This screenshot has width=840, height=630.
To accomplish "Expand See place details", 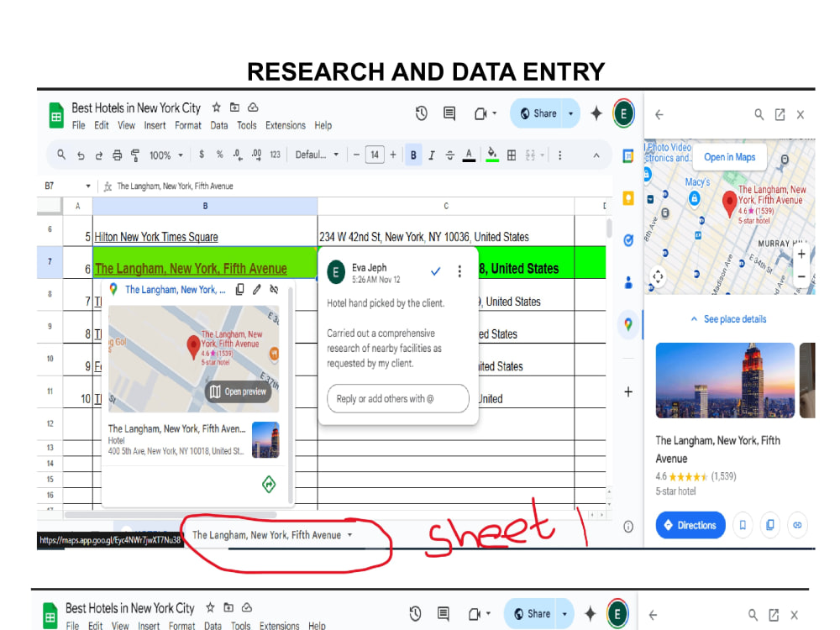I will 729,319.
